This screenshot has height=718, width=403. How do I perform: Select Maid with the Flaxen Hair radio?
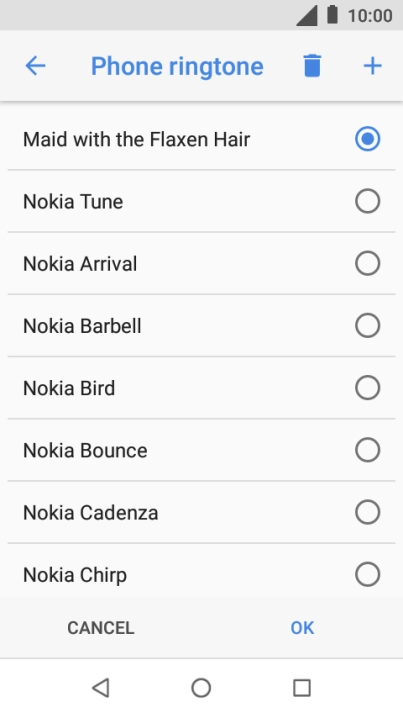(367, 139)
